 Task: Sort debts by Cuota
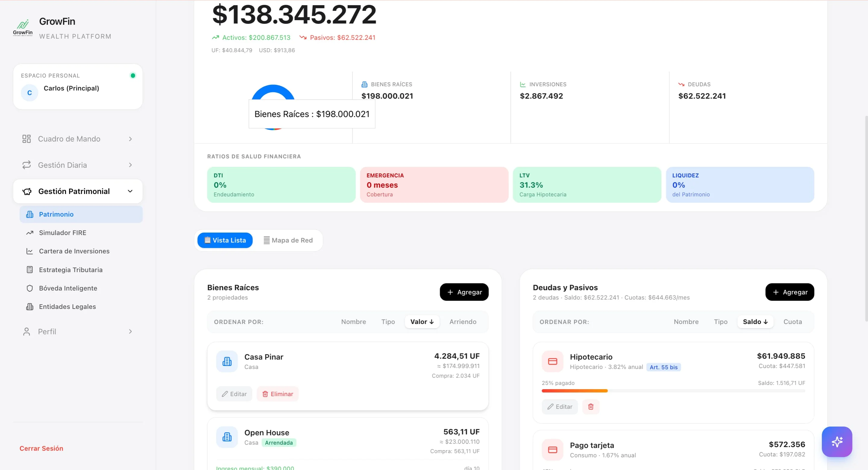(x=793, y=322)
